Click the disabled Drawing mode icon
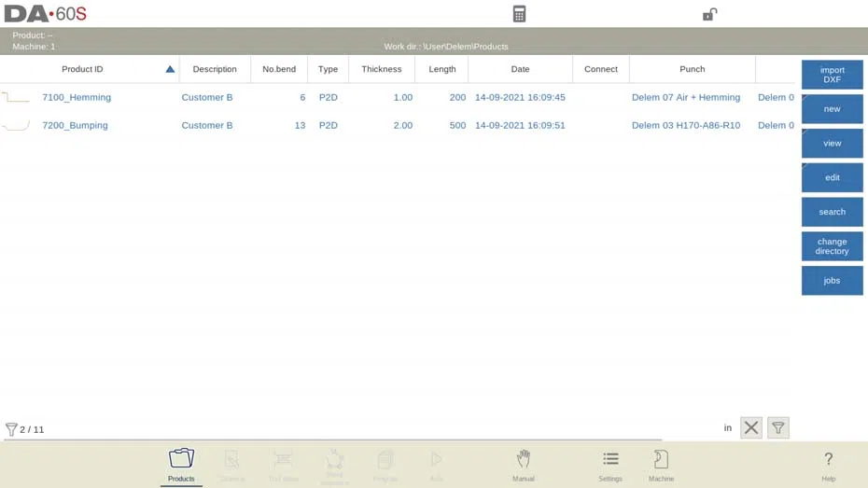868x488 pixels. [x=232, y=466]
